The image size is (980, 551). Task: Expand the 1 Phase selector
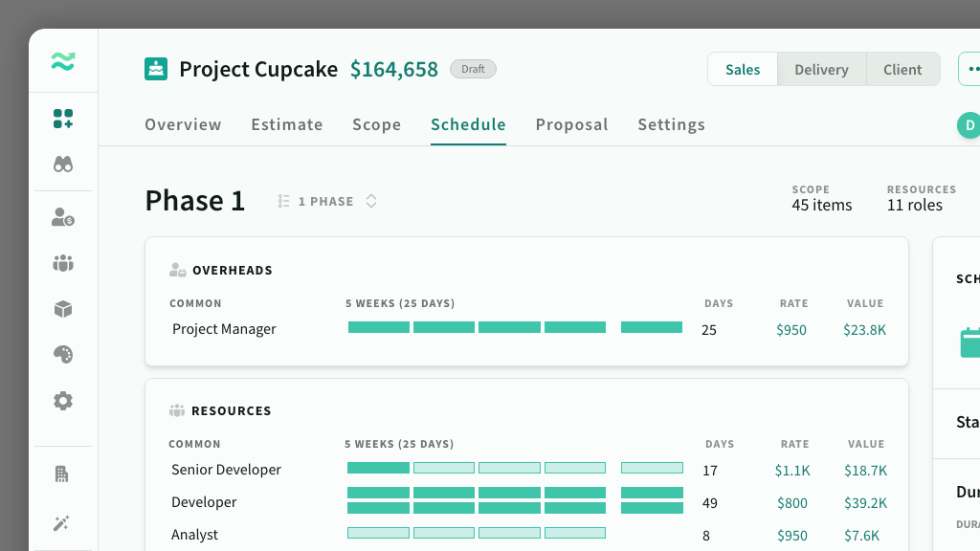tap(328, 202)
